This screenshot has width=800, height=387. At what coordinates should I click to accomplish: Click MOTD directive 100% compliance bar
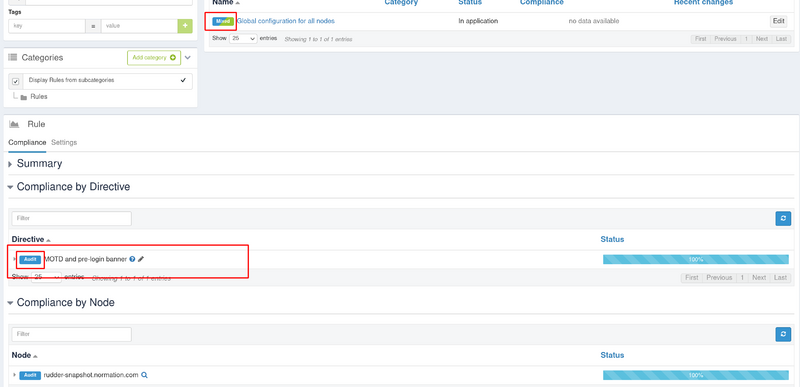point(696,260)
